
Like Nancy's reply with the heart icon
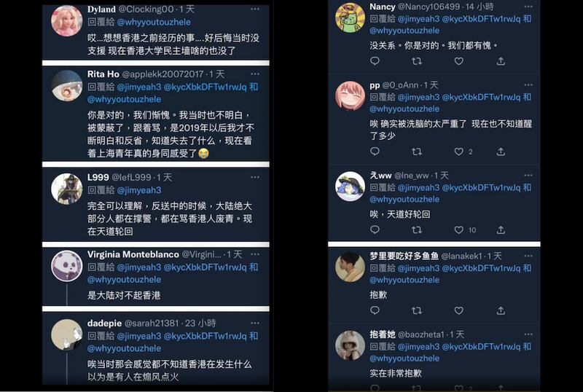(459, 61)
